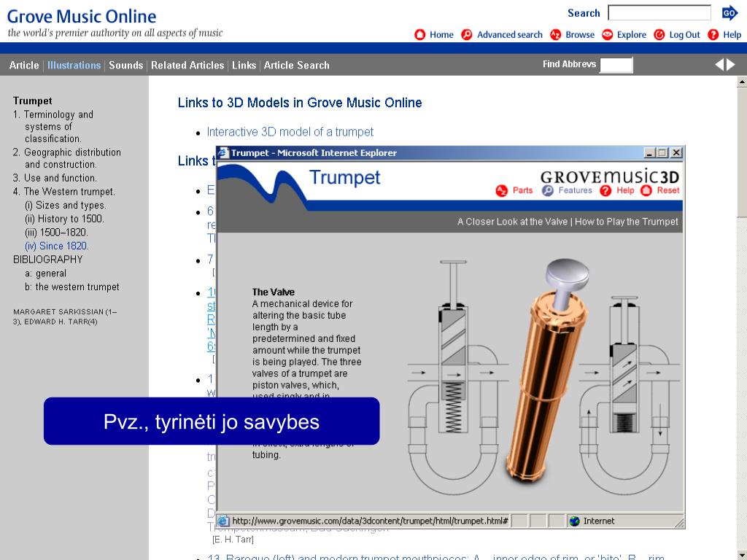Click the page scrollbar up arrow
The height and width of the screenshot is (560, 747).
[742, 82]
